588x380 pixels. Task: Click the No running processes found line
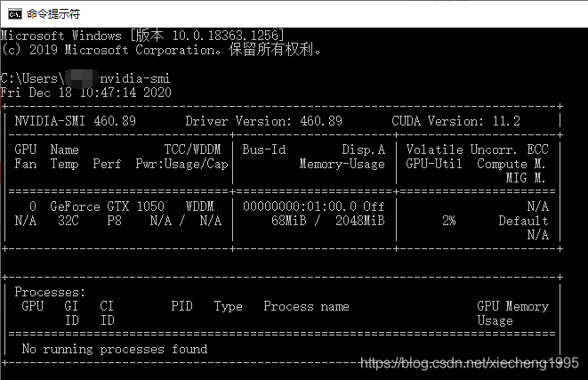click(x=115, y=349)
